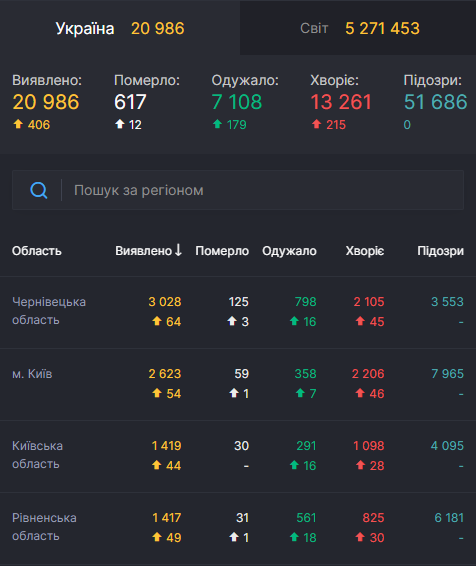The image size is (476, 566).
Task: Sort table by Область column header
Action: pos(36,251)
